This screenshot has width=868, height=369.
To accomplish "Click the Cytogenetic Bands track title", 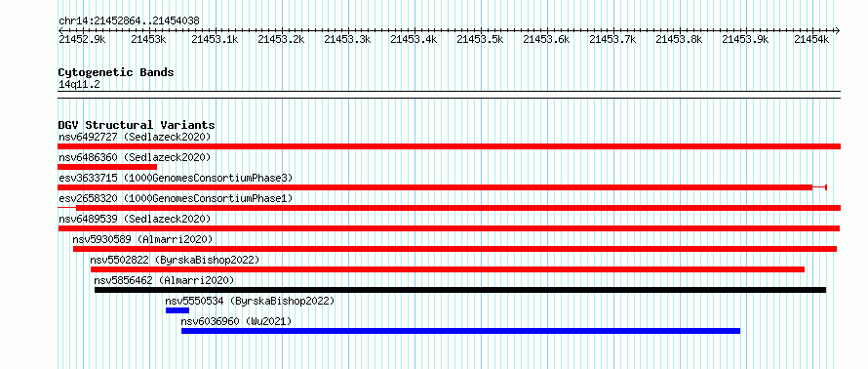I will pyautogui.click(x=116, y=72).
